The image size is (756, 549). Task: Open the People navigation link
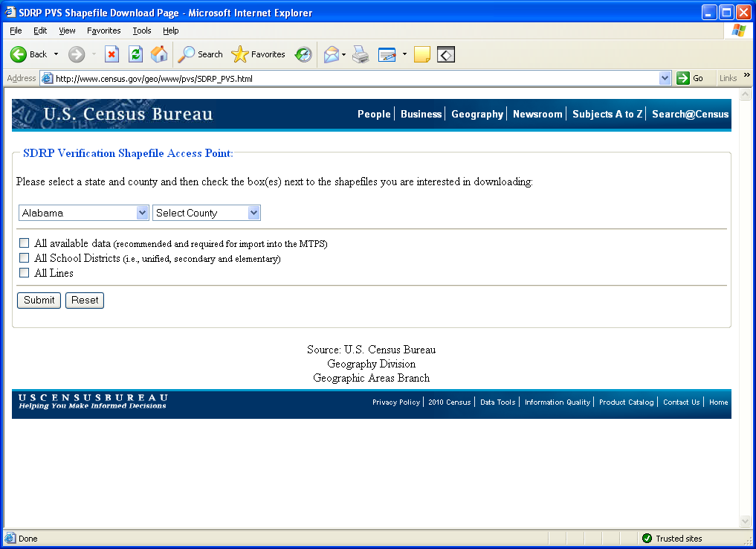click(374, 114)
